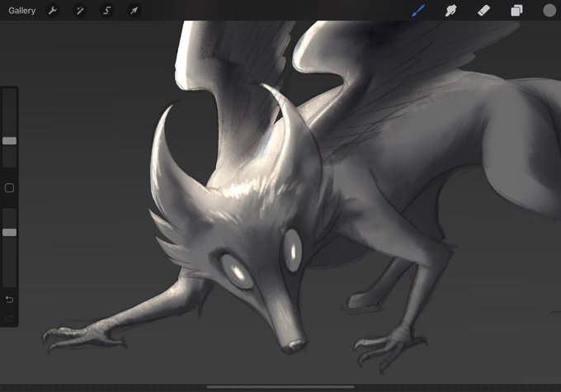Viewport: 561px width, 392px height.
Task: Tap the home indicator bar at bottom
Action: (x=280, y=386)
